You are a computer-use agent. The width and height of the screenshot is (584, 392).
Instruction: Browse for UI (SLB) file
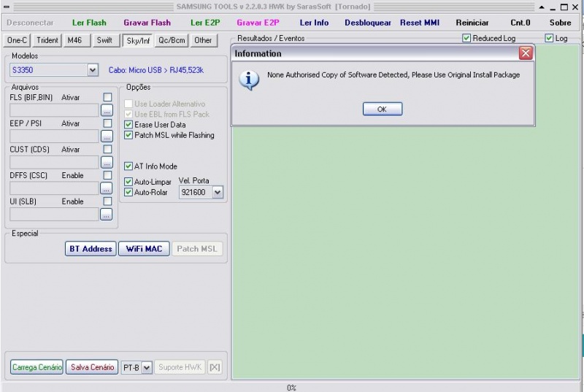tap(107, 215)
